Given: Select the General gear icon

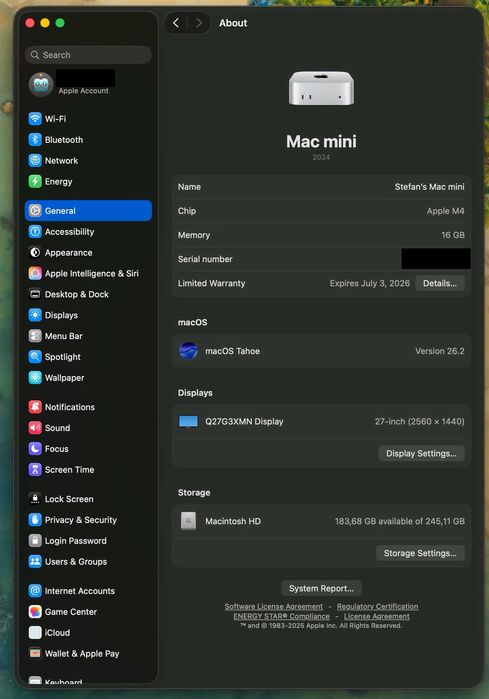Looking at the screenshot, I should [x=35, y=210].
